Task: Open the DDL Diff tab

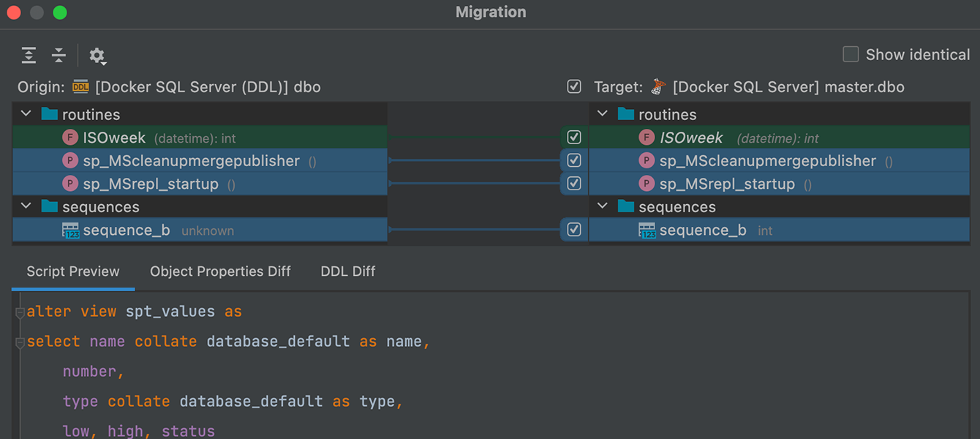Action: tap(347, 271)
